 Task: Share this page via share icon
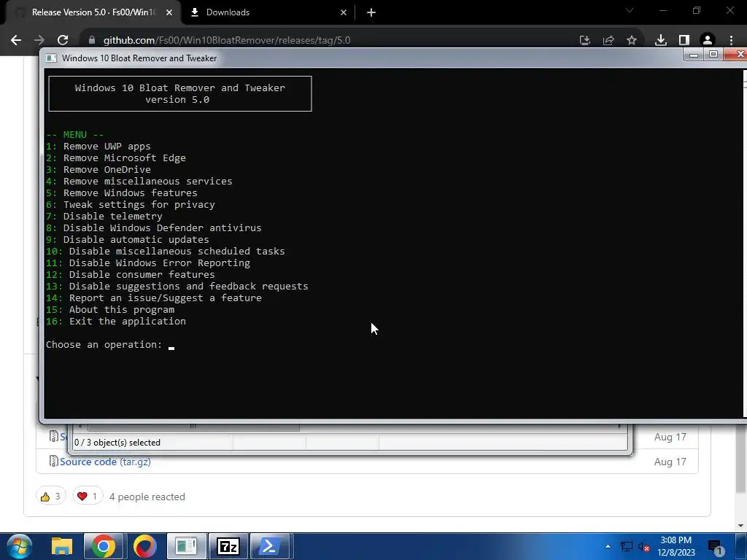point(608,41)
